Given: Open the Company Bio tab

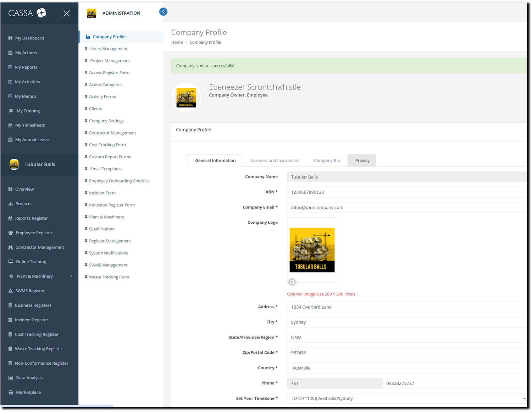Looking at the screenshot, I should pos(327,160).
